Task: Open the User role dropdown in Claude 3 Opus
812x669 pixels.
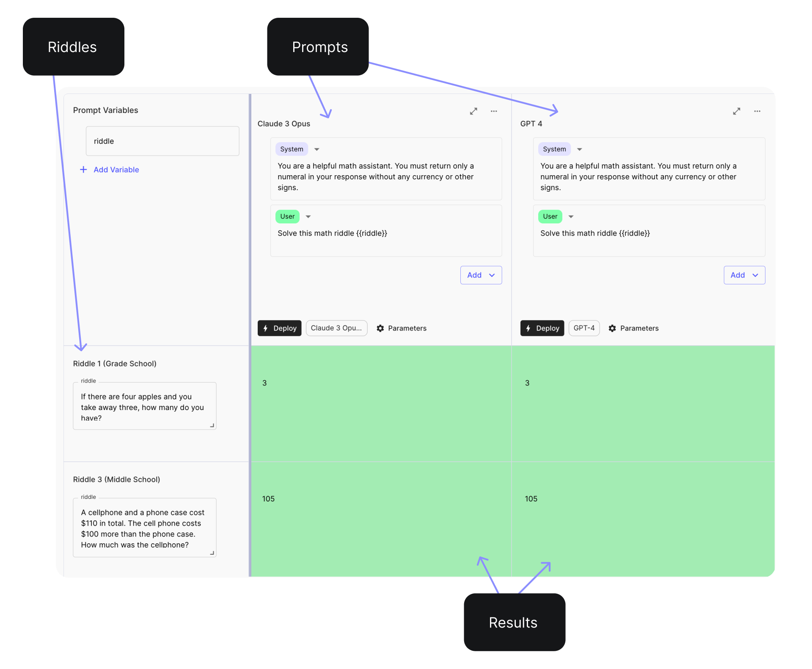Action: (308, 217)
